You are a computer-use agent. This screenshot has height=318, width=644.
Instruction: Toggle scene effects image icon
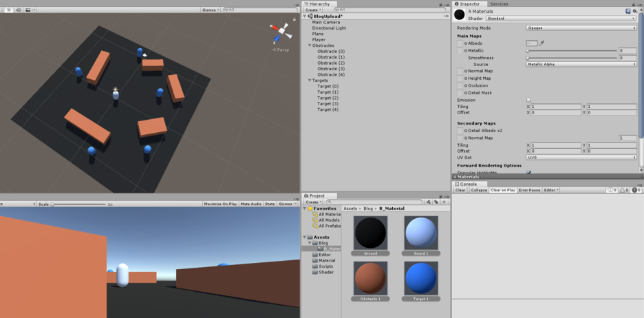click(x=28, y=10)
